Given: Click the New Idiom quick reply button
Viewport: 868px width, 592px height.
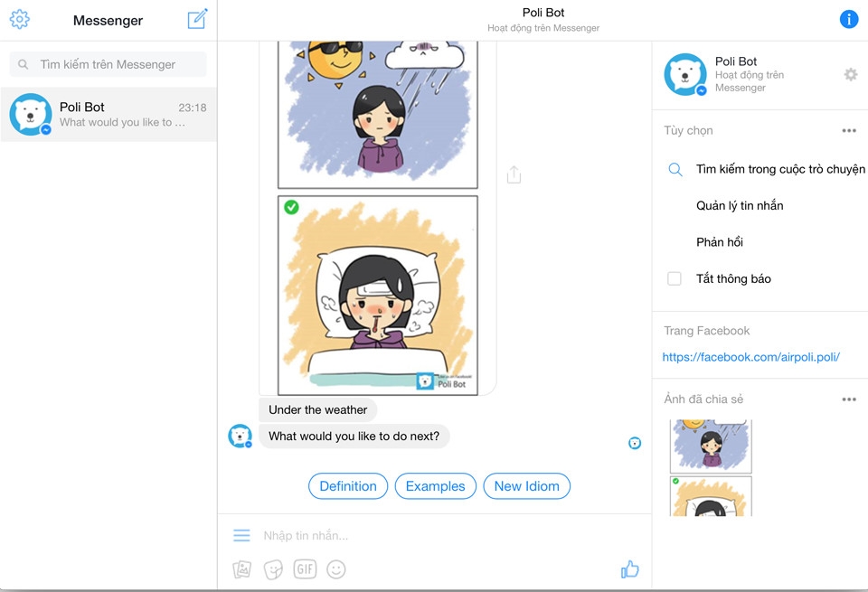Looking at the screenshot, I should click(527, 485).
